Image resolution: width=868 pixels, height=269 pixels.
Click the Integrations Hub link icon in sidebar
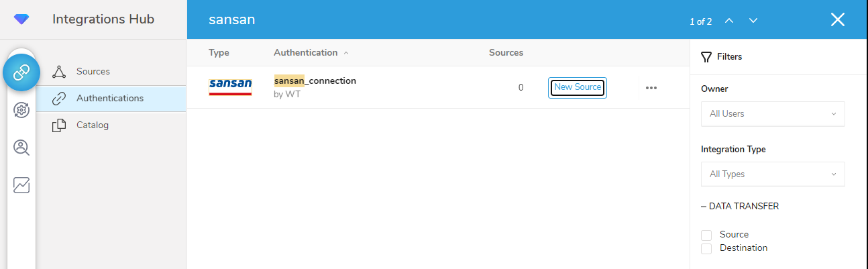click(21, 71)
